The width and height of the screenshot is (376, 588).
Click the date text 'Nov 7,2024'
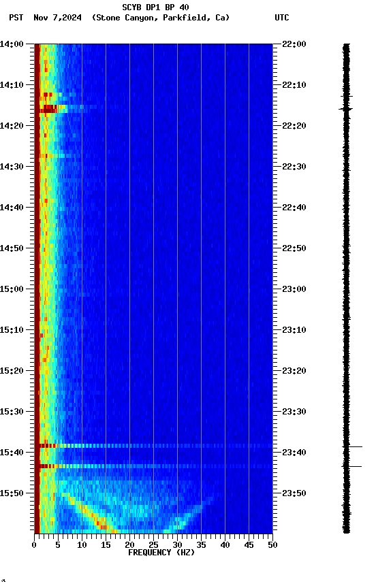click(57, 18)
